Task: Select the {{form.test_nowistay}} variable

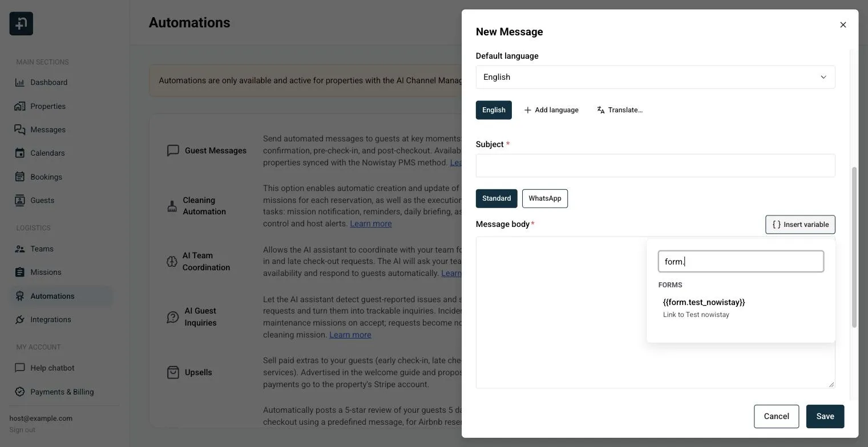Action: point(741,308)
